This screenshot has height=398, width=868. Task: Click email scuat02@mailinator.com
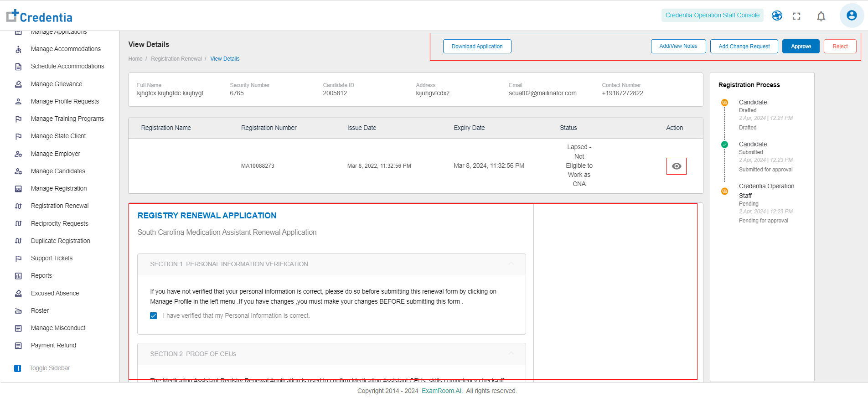542,93
